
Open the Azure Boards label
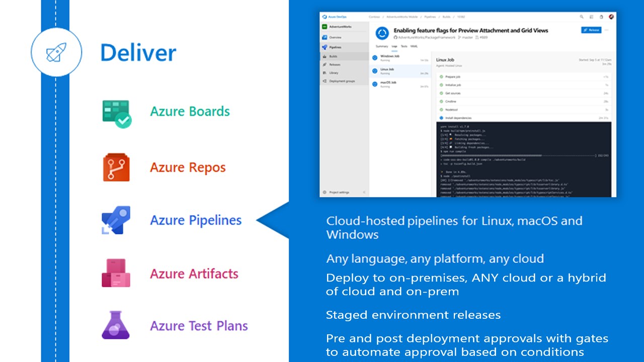(x=190, y=111)
